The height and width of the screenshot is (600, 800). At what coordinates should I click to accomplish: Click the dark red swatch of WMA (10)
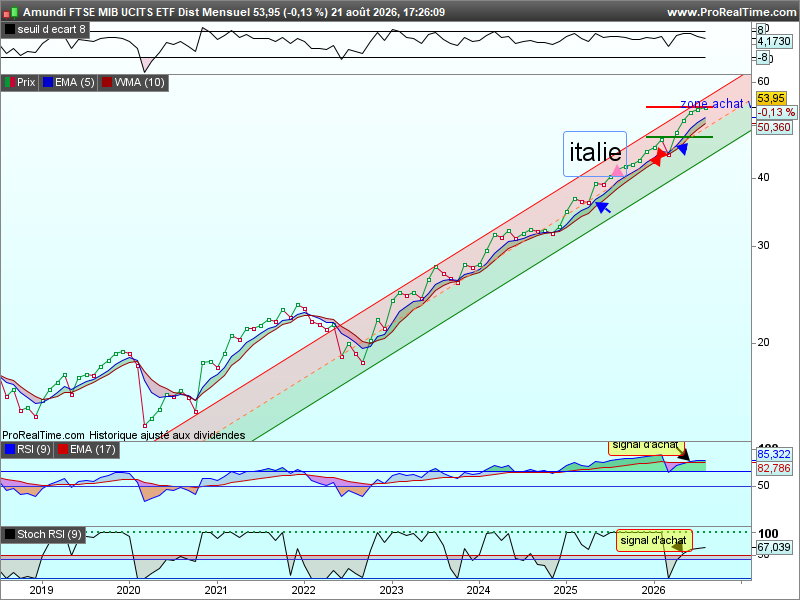pos(107,83)
